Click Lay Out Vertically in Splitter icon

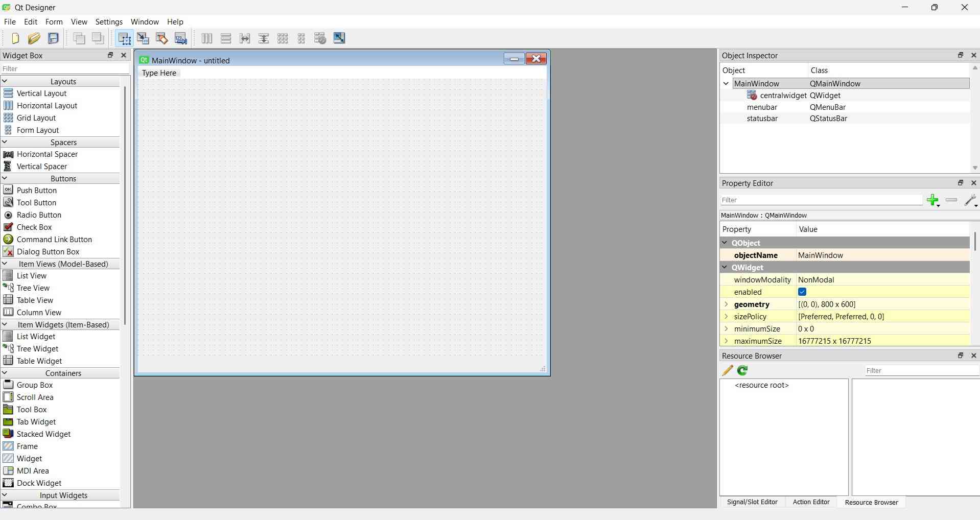coord(264,38)
